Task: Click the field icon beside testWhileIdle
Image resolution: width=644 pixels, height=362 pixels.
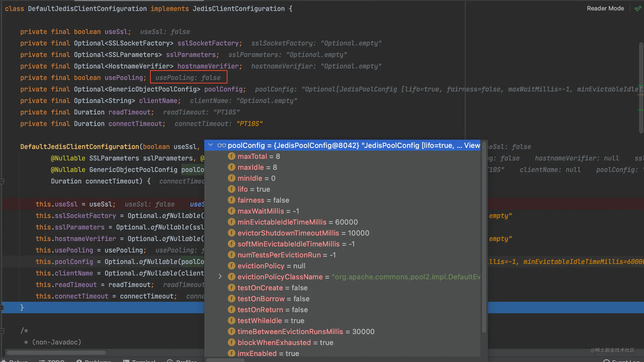Action: point(231,321)
